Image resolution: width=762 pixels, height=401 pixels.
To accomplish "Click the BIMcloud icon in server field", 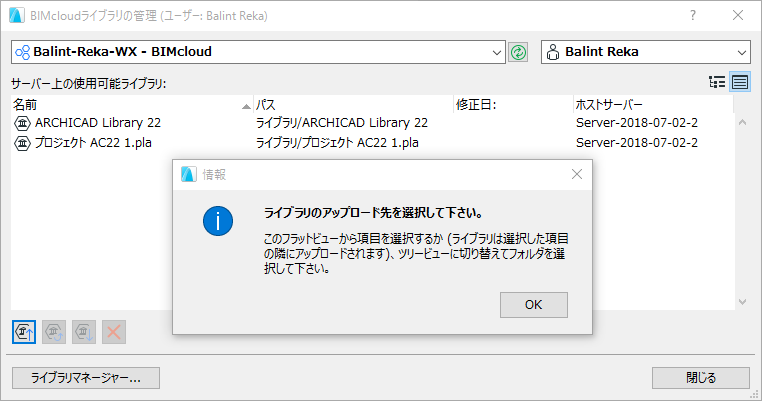I will point(23,52).
